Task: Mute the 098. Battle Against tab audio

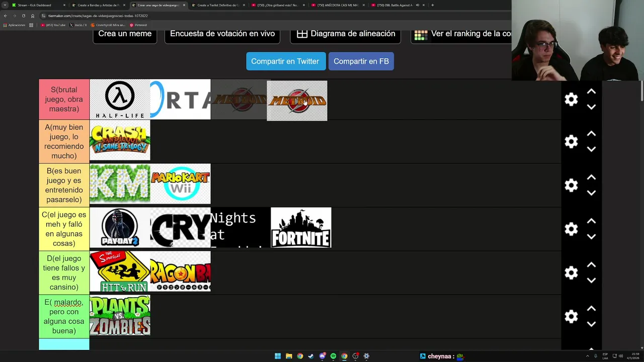Action: [417, 5]
